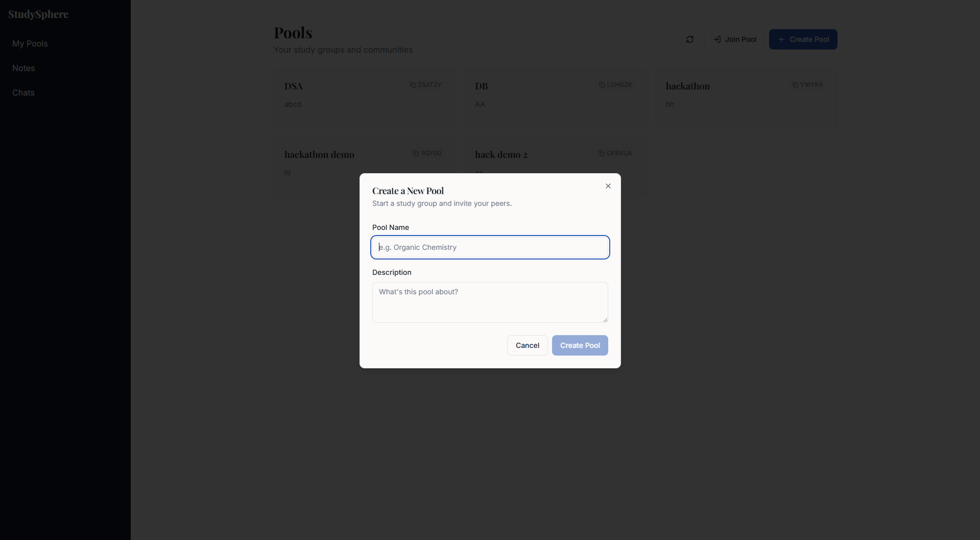This screenshot has width=980, height=540.
Task: Copy the hackathon pool code Y16YK4
Action: click(x=807, y=85)
